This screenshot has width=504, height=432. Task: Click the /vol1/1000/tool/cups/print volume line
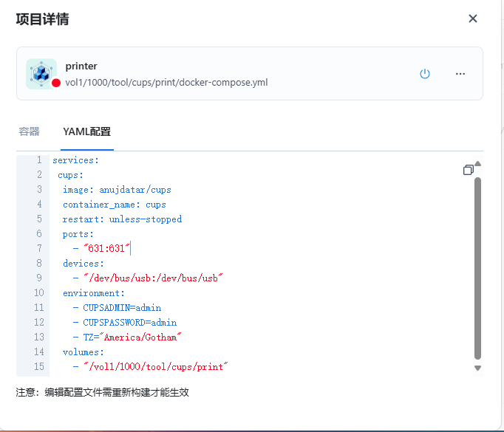151,367
